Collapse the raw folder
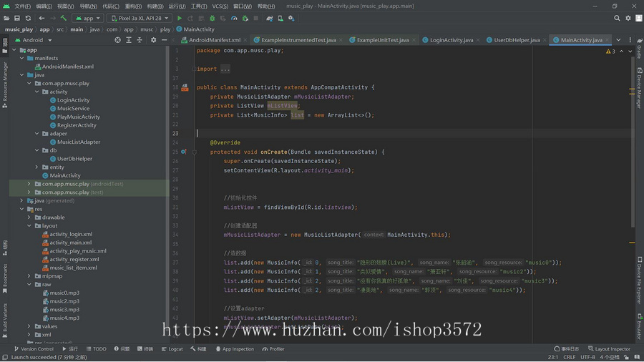The image size is (644, 362). tap(29, 285)
